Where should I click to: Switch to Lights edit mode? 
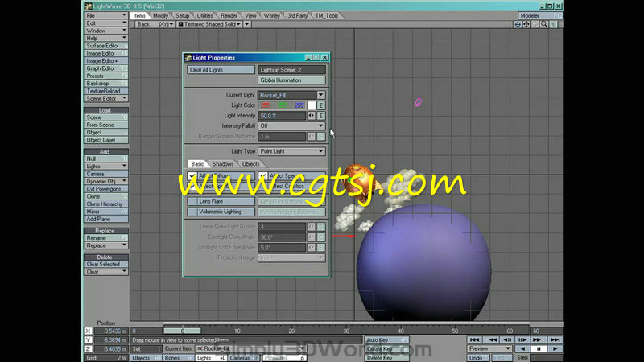pos(210,358)
